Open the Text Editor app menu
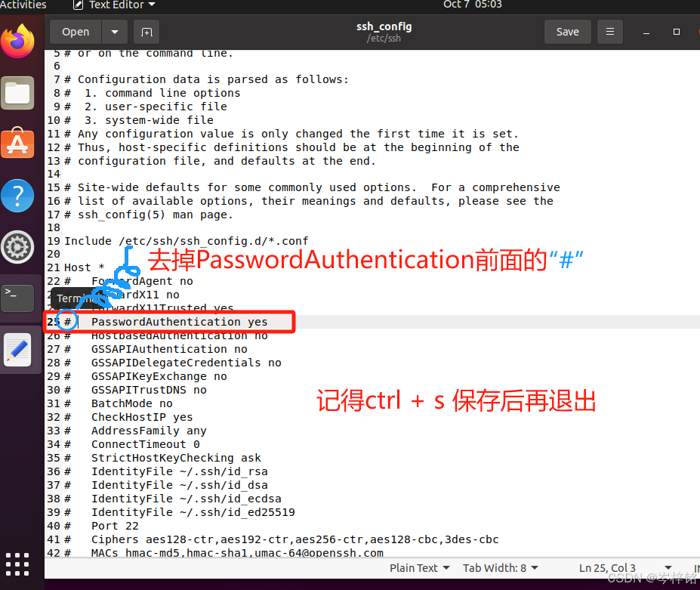This screenshot has height=590, width=700. (114, 5)
